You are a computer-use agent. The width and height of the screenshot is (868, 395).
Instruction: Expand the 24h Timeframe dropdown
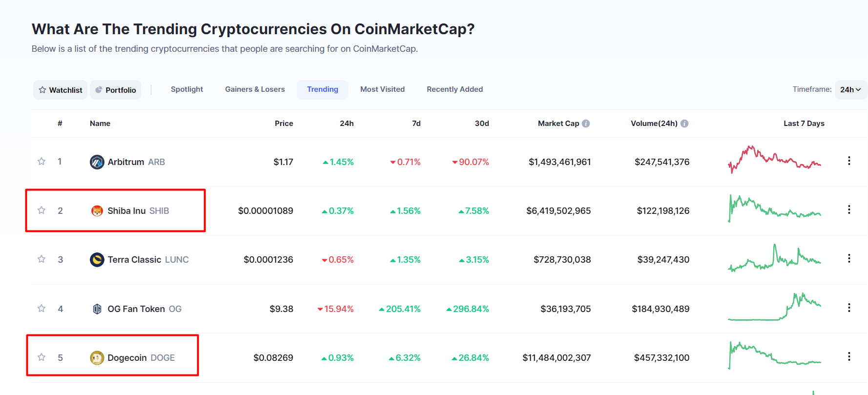click(x=850, y=90)
